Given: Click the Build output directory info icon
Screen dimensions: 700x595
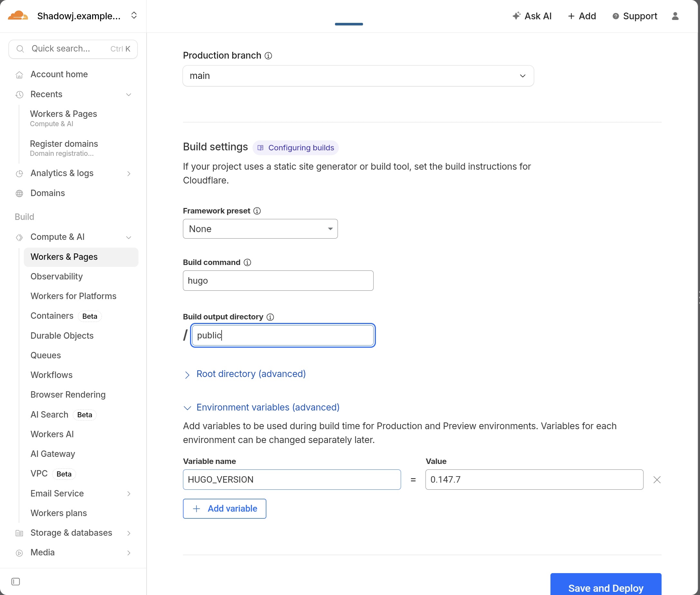Looking at the screenshot, I should click(x=270, y=317).
